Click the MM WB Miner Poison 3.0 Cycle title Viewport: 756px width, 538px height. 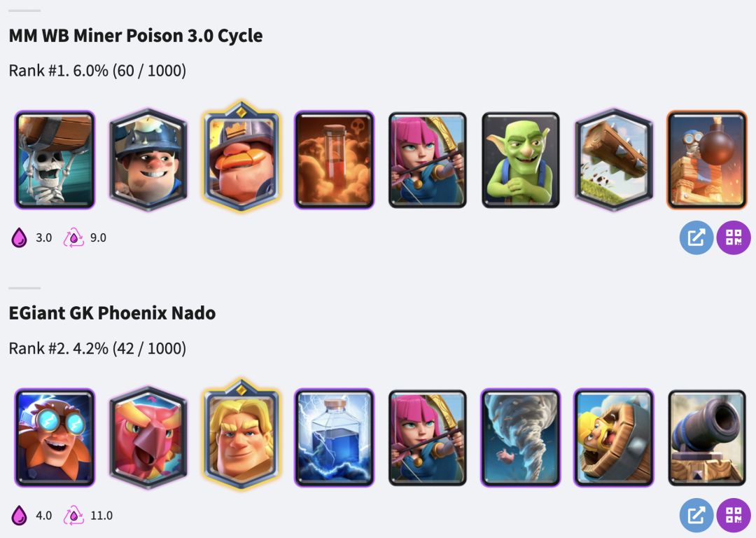tap(136, 36)
